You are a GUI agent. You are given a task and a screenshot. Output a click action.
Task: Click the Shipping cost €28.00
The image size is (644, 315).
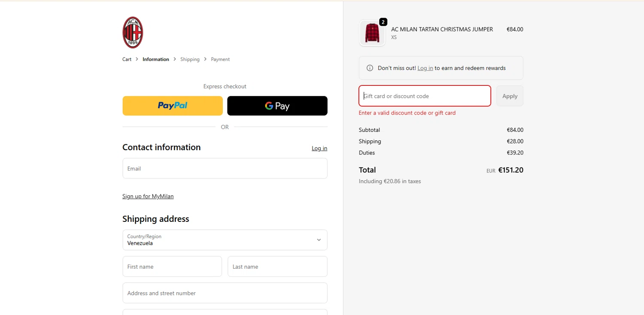[x=515, y=141]
